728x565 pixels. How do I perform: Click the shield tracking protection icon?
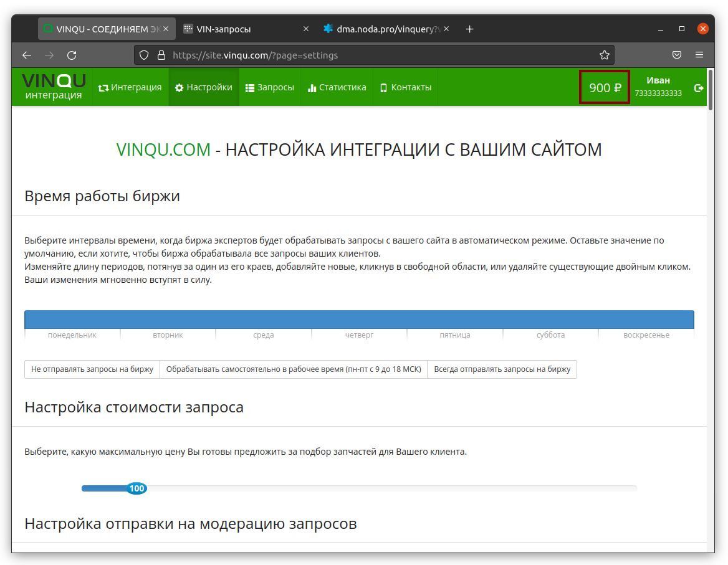(x=144, y=55)
